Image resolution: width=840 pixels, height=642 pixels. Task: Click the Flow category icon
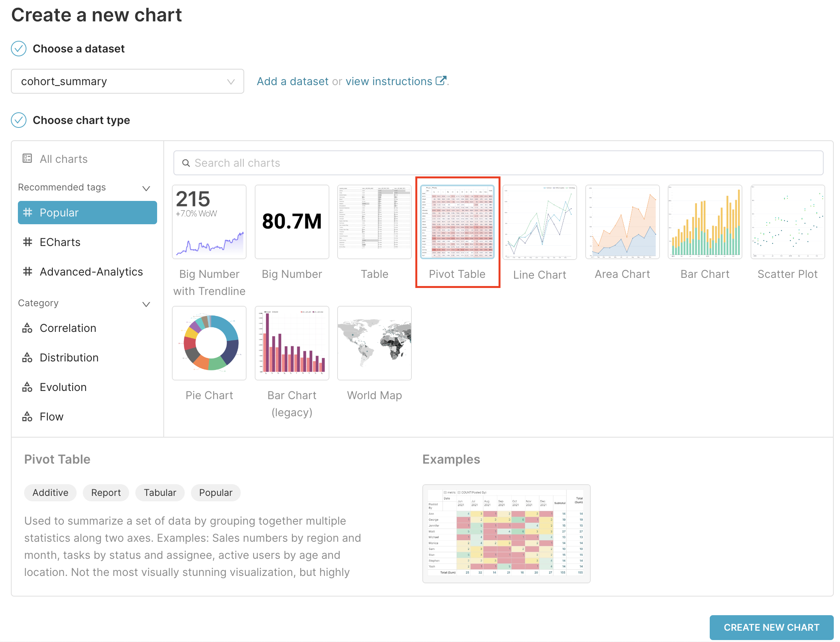(x=27, y=417)
